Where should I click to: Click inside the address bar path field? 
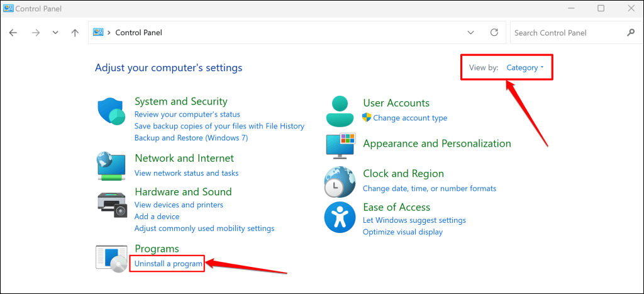(x=297, y=33)
